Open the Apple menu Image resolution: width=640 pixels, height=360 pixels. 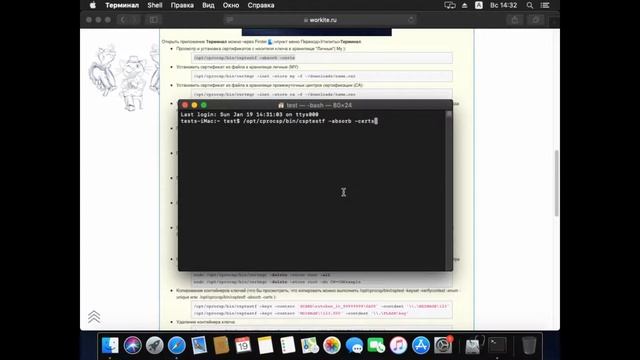pos(93,5)
